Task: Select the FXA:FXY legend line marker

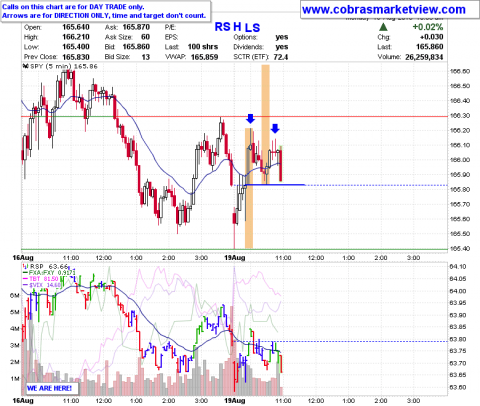Action: tap(25, 272)
